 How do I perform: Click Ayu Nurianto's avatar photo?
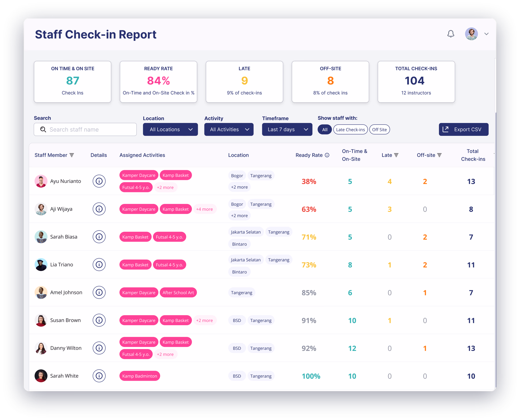click(41, 181)
